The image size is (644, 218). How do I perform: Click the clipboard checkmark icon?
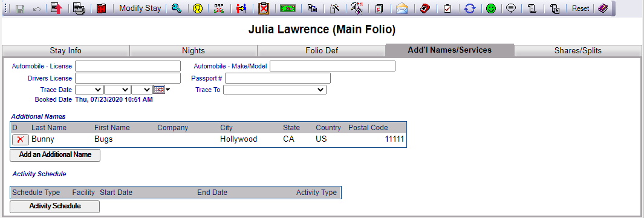click(447, 8)
